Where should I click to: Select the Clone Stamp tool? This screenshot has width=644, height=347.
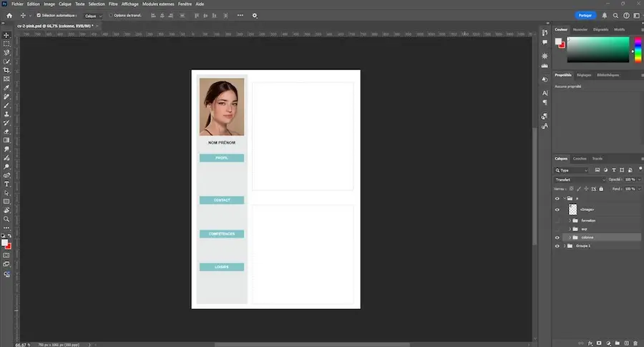(x=6, y=114)
